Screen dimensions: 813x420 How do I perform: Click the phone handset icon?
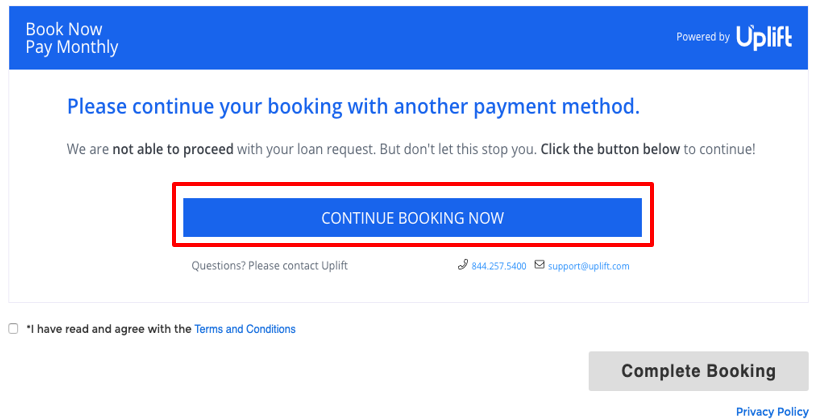pos(462,265)
